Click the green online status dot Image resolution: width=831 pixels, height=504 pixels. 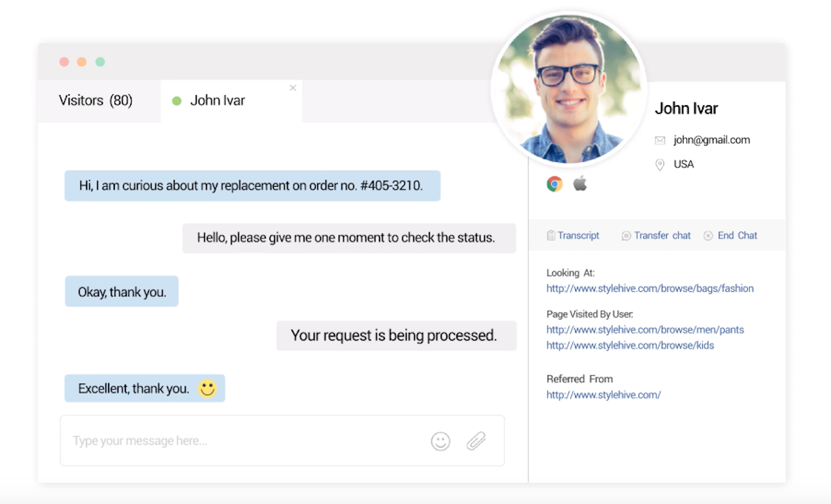click(x=177, y=101)
